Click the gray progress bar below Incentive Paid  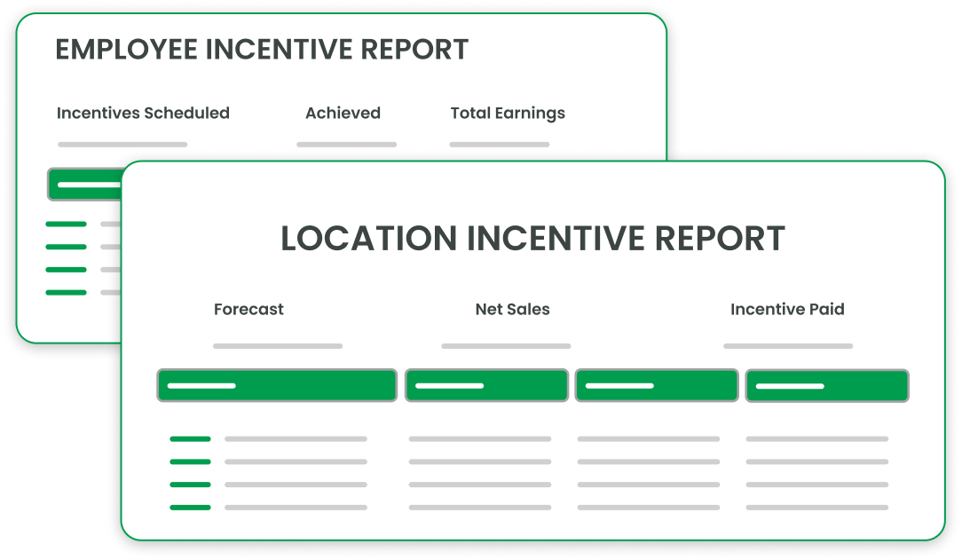point(787,346)
